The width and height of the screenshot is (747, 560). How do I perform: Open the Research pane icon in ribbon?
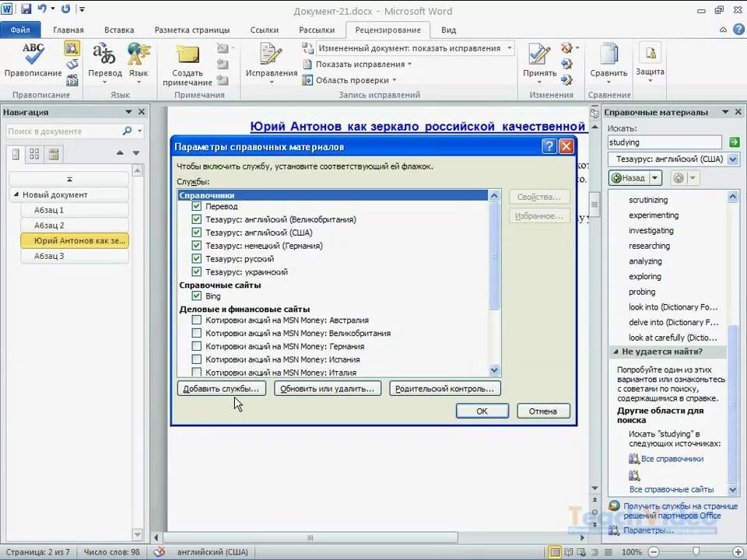pyautogui.click(x=72, y=48)
